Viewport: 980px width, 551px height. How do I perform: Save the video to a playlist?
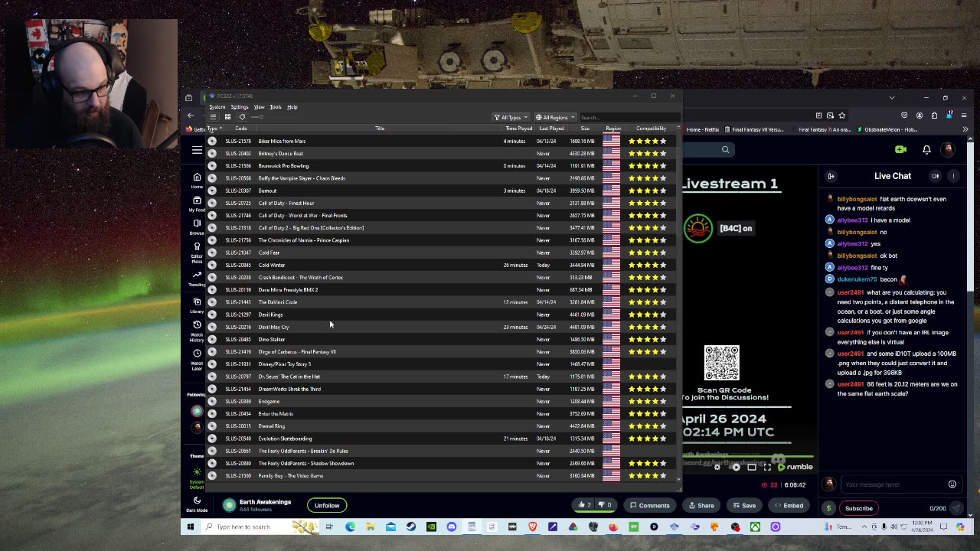(x=744, y=505)
